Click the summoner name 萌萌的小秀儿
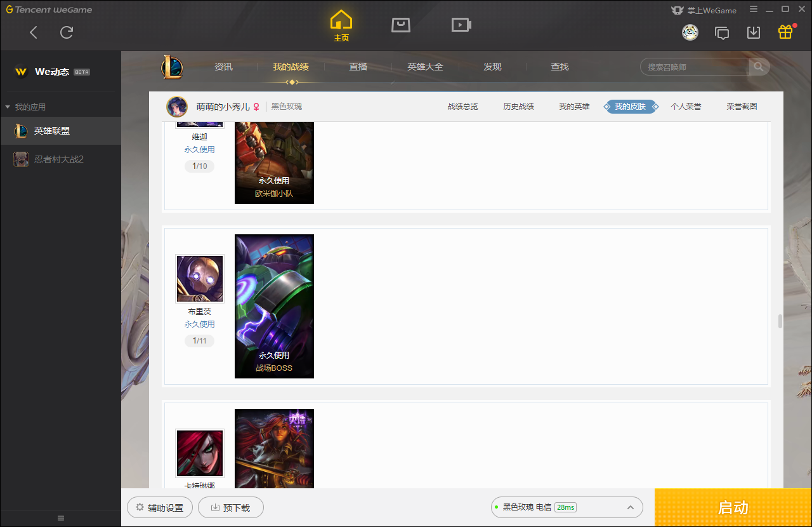The height and width of the screenshot is (527, 812). (223, 107)
